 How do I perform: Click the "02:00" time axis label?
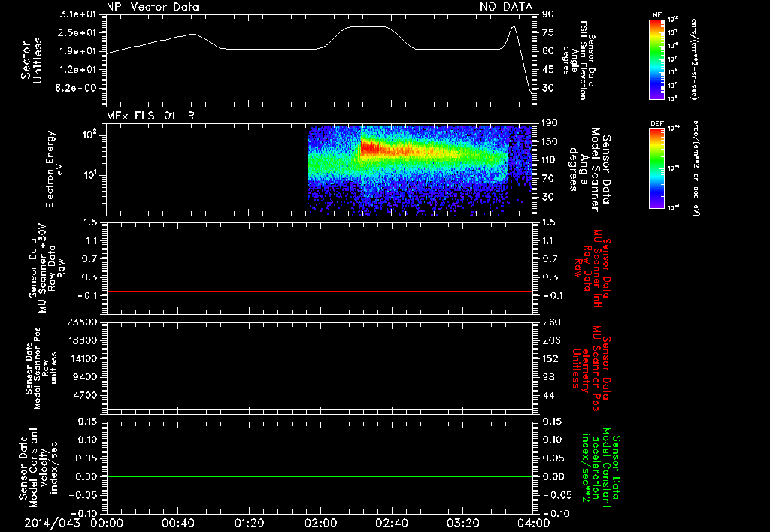coord(320,523)
